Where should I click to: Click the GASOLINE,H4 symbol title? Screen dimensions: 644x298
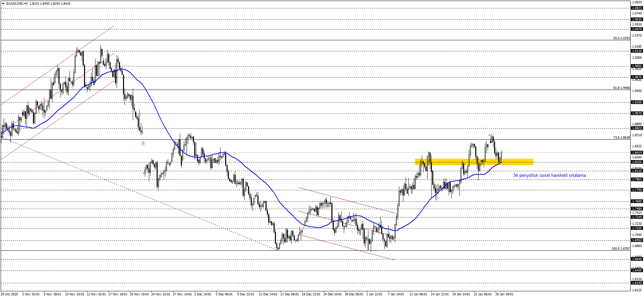(x=17, y=4)
